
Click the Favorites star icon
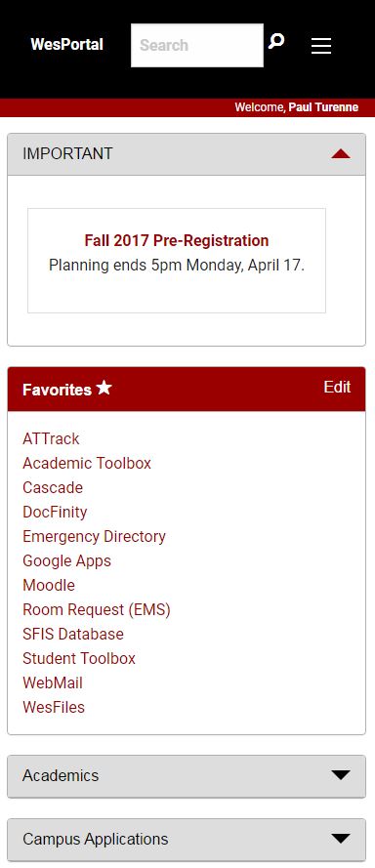click(x=104, y=388)
